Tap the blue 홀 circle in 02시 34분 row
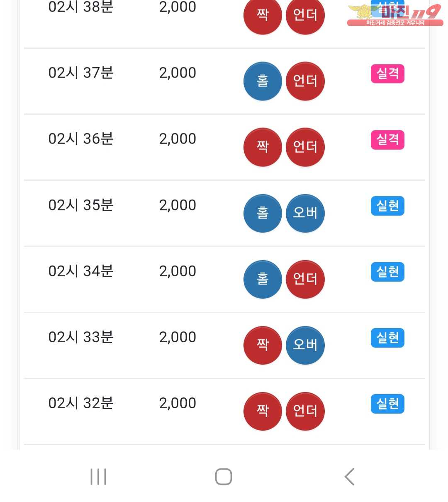 click(263, 279)
